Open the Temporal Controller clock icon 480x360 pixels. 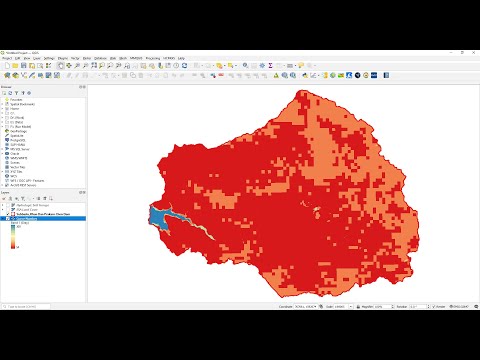(x=176, y=66)
